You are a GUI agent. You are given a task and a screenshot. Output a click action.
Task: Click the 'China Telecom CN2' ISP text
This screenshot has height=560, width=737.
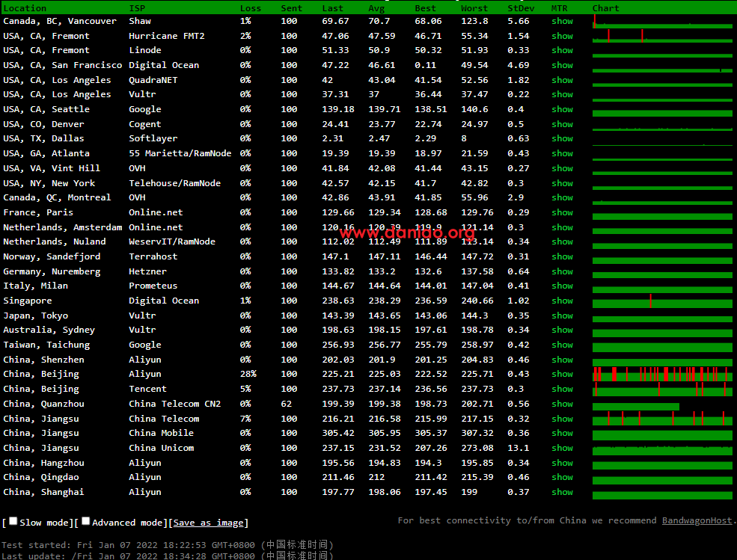(175, 404)
